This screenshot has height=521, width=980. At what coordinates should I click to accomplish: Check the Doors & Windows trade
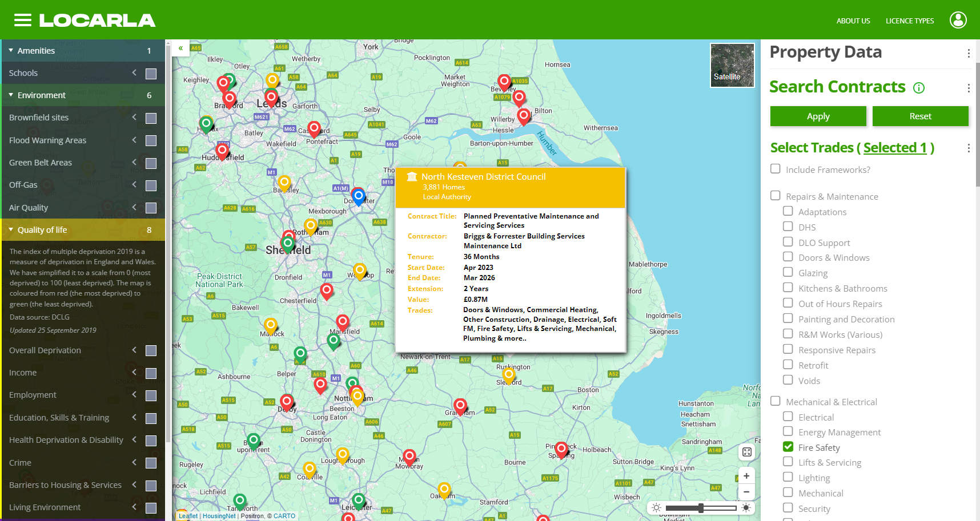pos(788,257)
